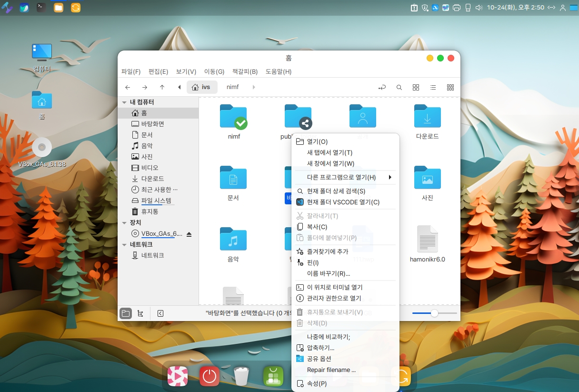The image size is (579, 392).
Task: Click the back navigation arrow in toolbar
Action: [128, 87]
